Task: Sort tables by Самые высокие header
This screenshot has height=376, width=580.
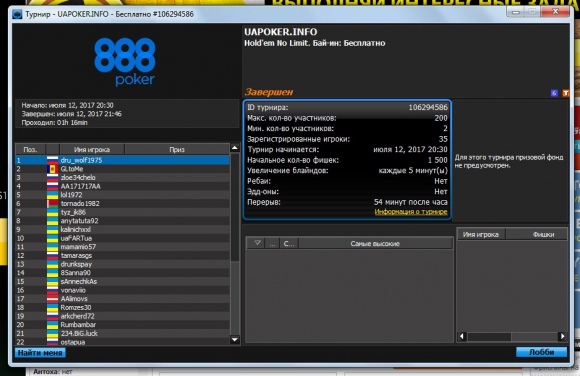Action: tap(375, 243)
